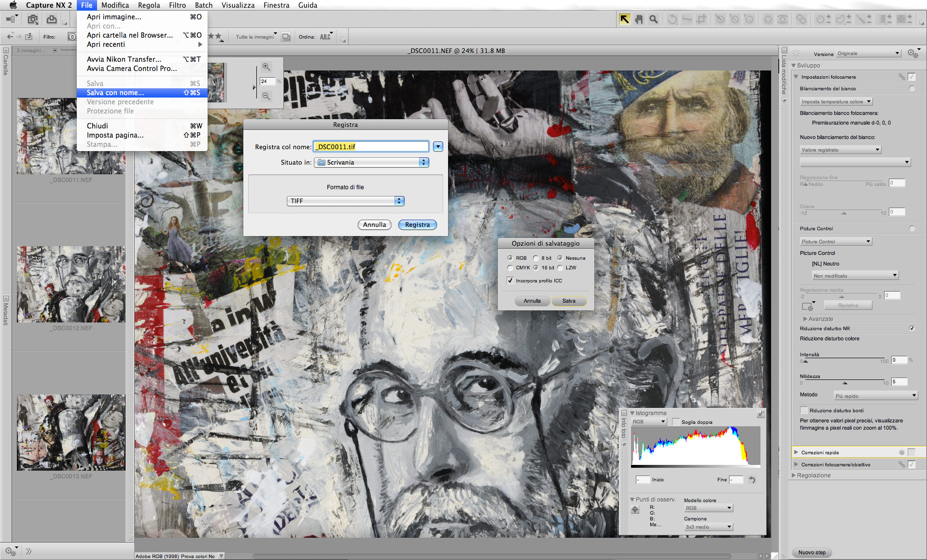Viewport: 927px width, 560px height.
Task: Click the Camera Control Pro camera icon
Action: [x=32, y=19]
